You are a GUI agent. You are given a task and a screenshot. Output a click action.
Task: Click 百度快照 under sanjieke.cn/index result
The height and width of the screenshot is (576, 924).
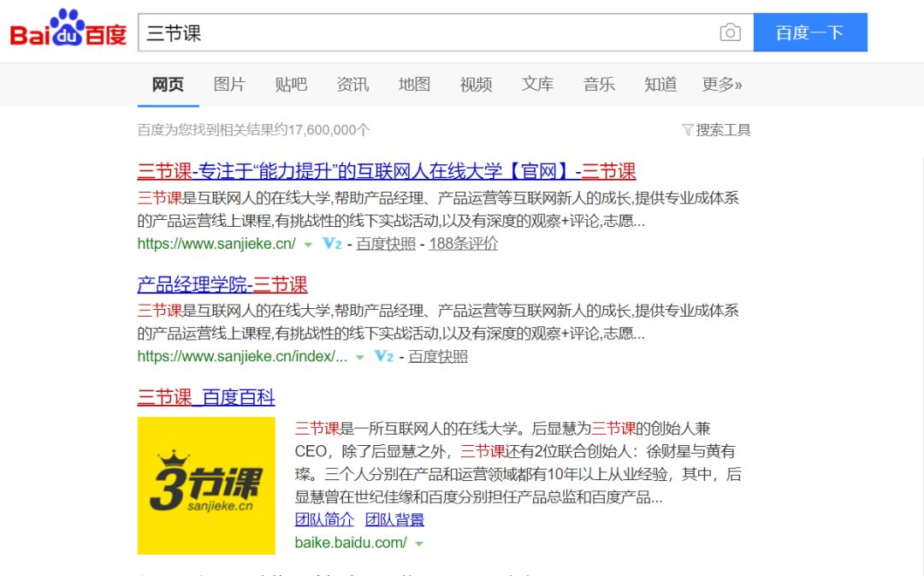click(438, 356)
